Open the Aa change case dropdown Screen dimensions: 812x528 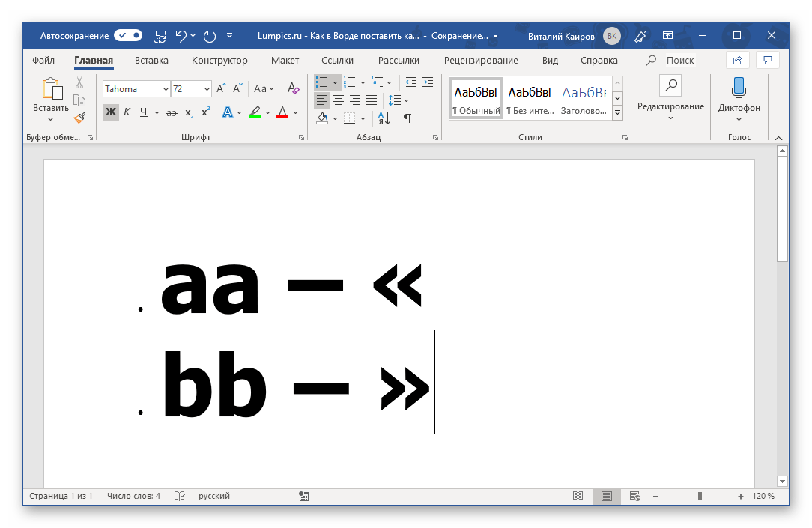(x=264, y=88)
